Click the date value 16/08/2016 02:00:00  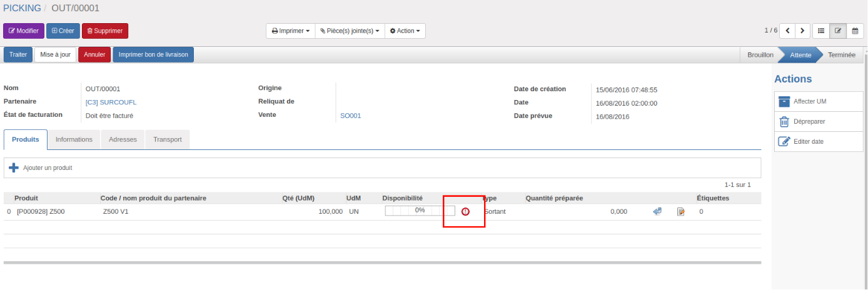[x=627, y=103]
